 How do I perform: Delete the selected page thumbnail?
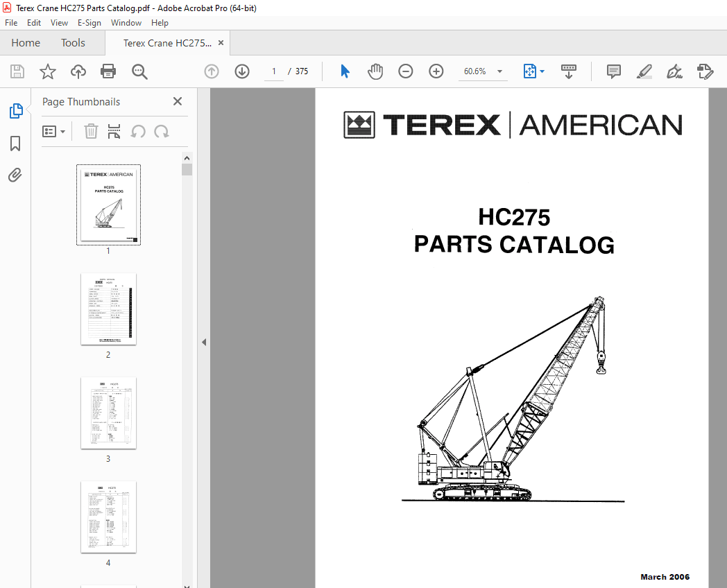[x=91, y=131]
